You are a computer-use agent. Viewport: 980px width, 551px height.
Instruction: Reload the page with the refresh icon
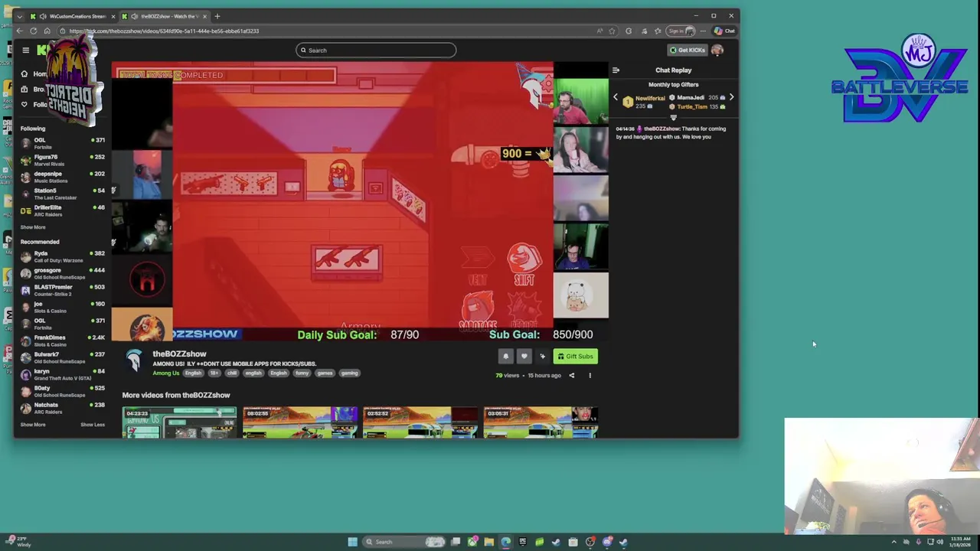tap(33, 31)
